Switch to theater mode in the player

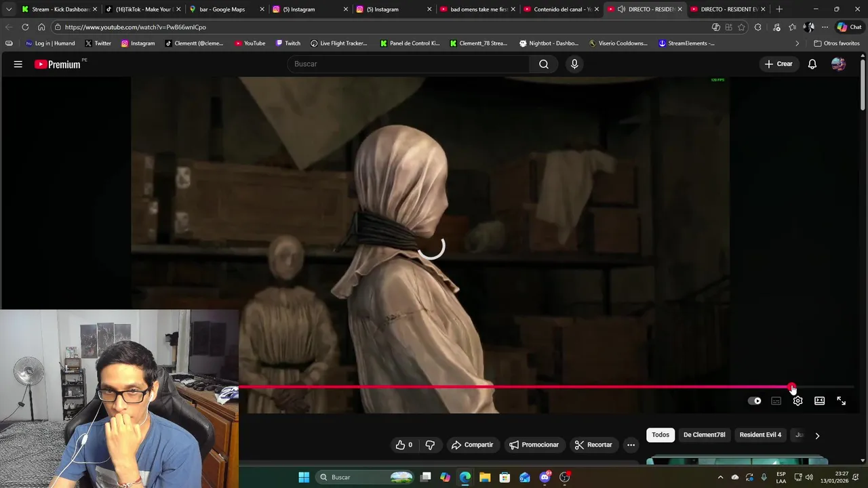tap(820, 401)
